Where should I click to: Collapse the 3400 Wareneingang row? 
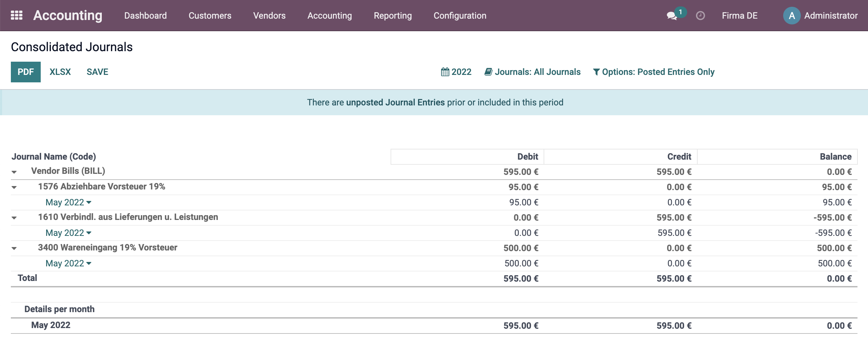point(14,248)
